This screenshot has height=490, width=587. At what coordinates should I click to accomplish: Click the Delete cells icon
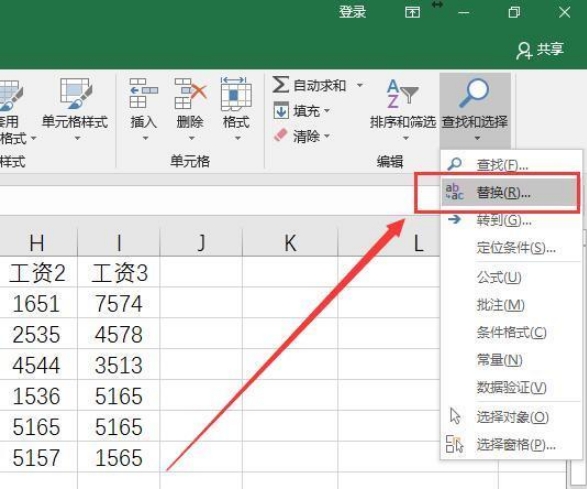pos(190,93)
